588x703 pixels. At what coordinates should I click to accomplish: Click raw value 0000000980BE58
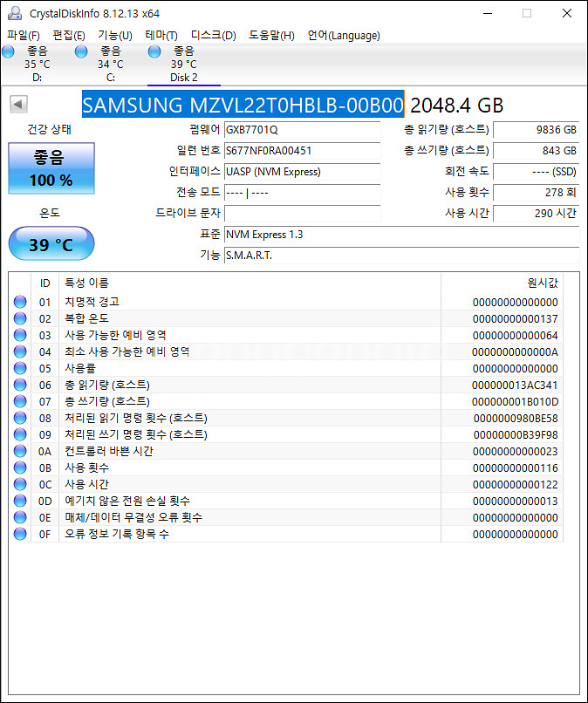pyautogui.click(x=516, y=419)
